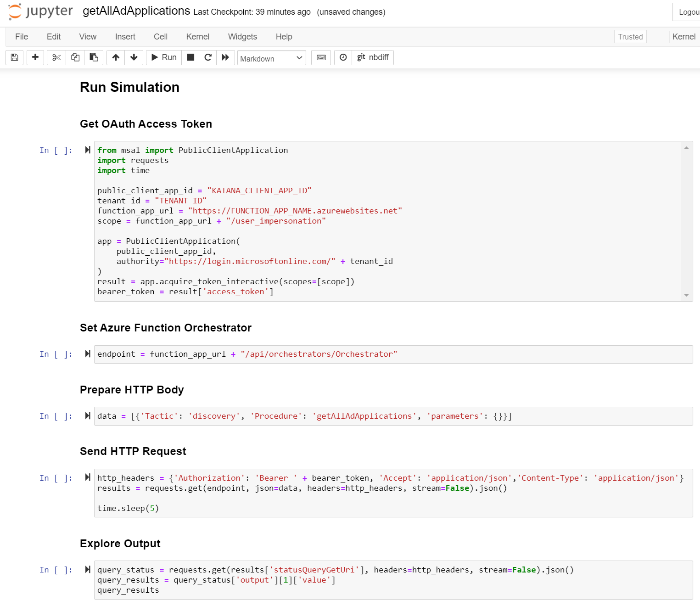This screenshot has width=700, height=606.
Task: Run the Get OAuth Access Token cell
Action: [87, 150]
